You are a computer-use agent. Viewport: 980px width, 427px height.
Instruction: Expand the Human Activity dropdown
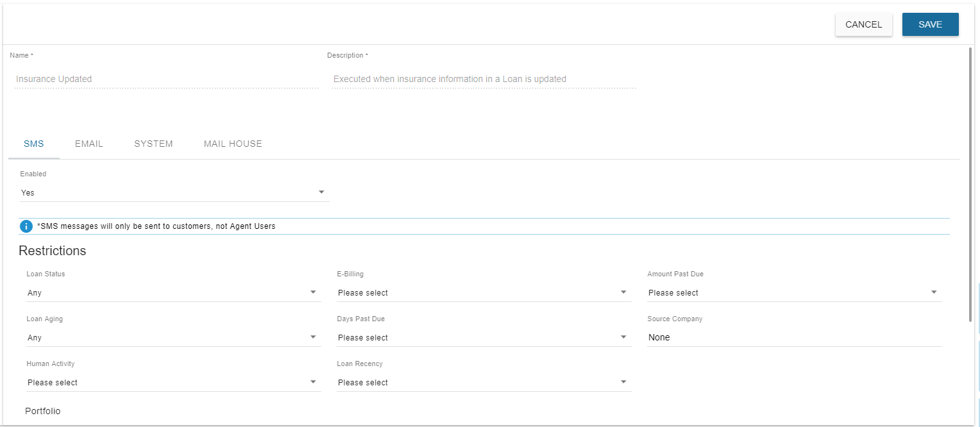coord(173,382)
